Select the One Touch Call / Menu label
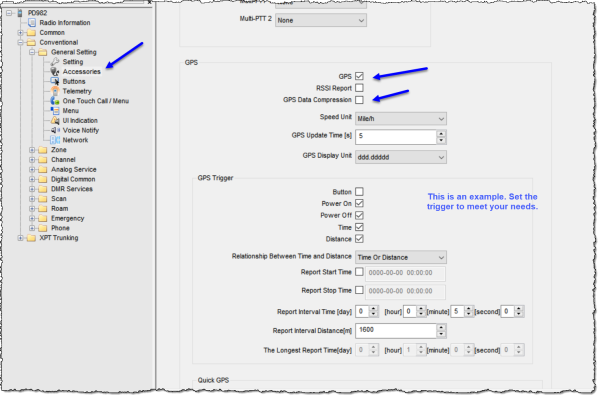Screen dimensions: 600x397 (x=96, y=101)
